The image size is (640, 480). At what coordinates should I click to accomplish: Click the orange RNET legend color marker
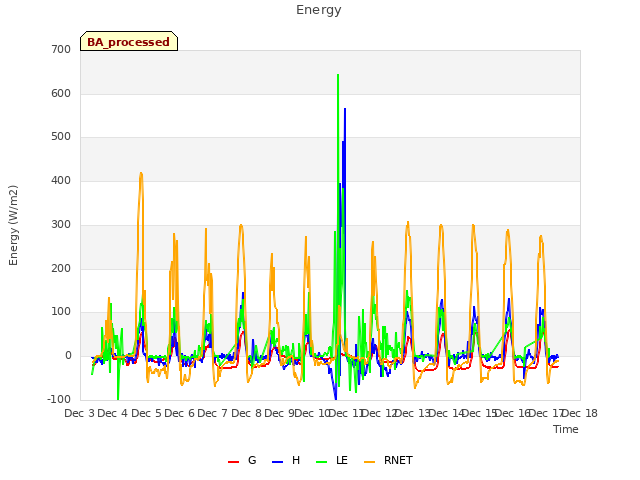[x=369, y=462]
